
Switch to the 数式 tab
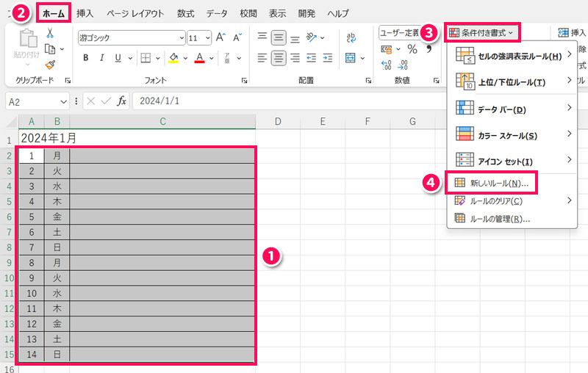[x=186, y=13]
